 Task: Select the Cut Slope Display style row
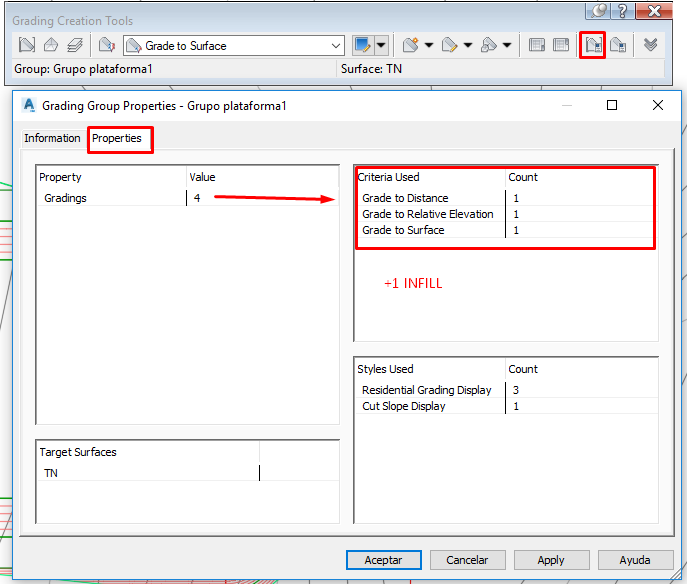click(x=506, y=406)
